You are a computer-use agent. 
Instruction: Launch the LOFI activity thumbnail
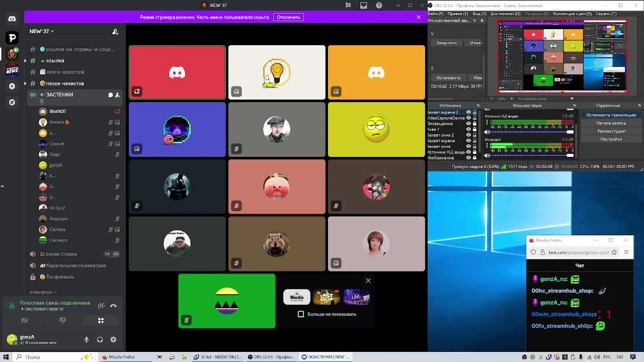tap(357, 297)
